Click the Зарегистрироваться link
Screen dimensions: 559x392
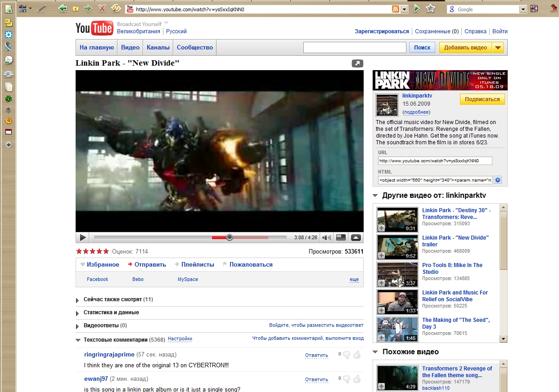pos(382,31)
